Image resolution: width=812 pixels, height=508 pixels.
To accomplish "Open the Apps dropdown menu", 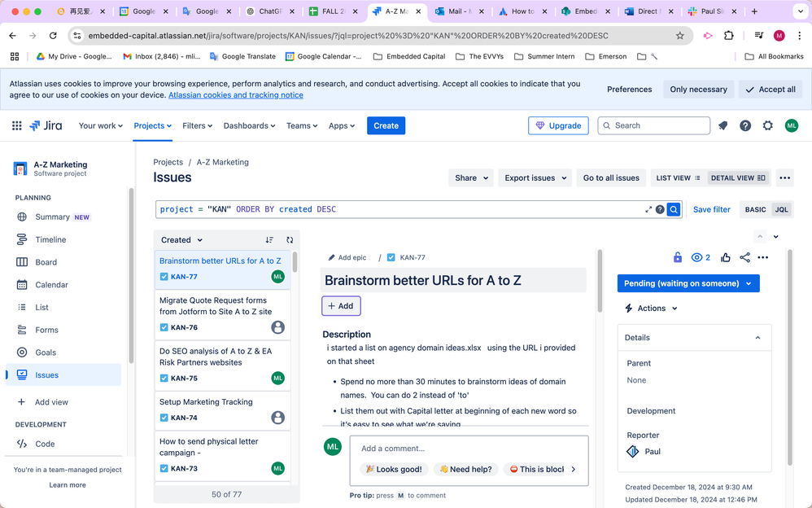I will (341, 125).
